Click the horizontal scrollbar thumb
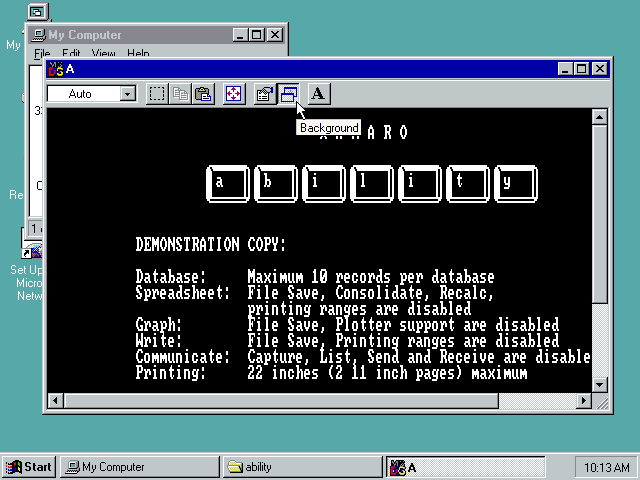The image size is (640, 480). tap(281, 401)
